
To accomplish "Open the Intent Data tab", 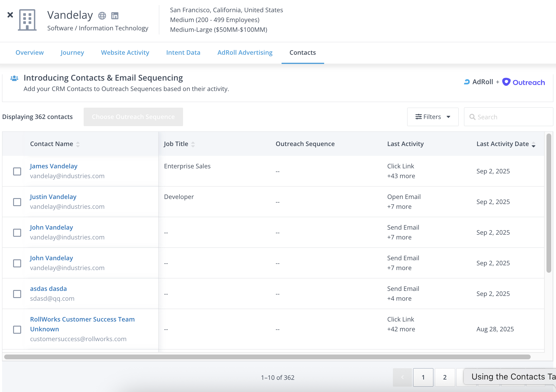I will pyautogui.click(x=183, y=53).
